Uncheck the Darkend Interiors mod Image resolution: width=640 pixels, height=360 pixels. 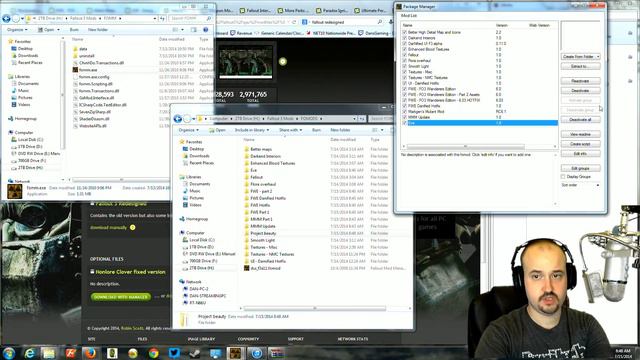point(404,38)
